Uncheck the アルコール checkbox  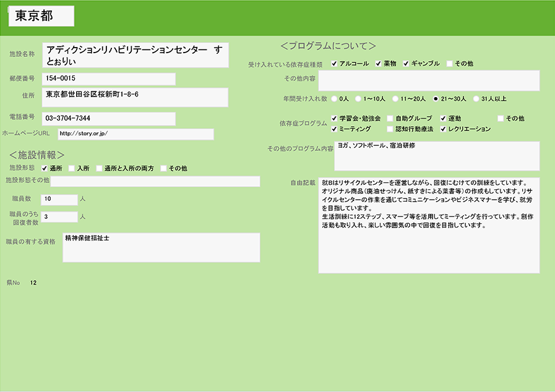tap(334, 64)
